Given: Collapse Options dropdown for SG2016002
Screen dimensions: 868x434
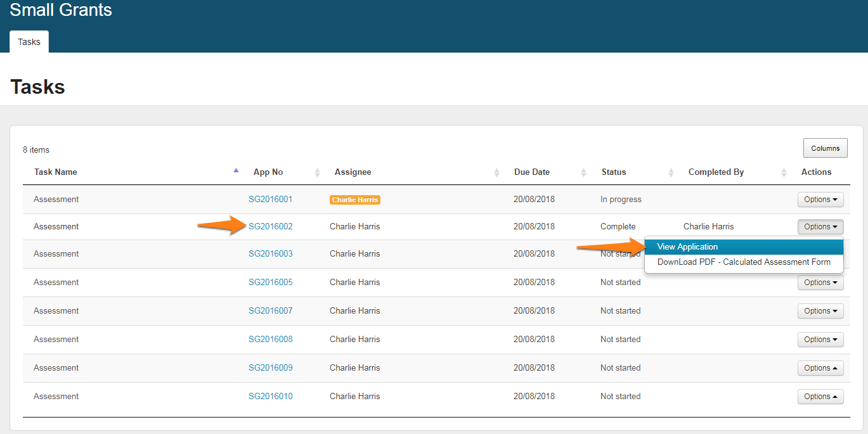Looking at the screenshot, I should (x=820, y=227).
